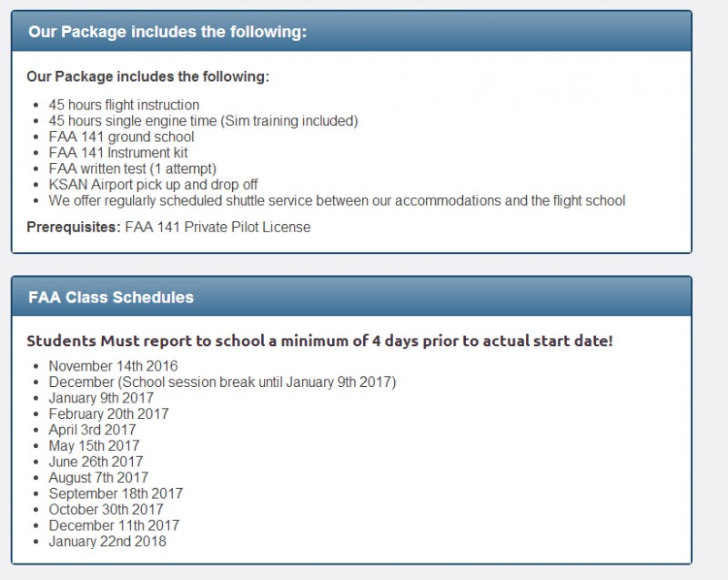Select the November 14th 2016 start date
728x580 pixels.
pos(113,366)
